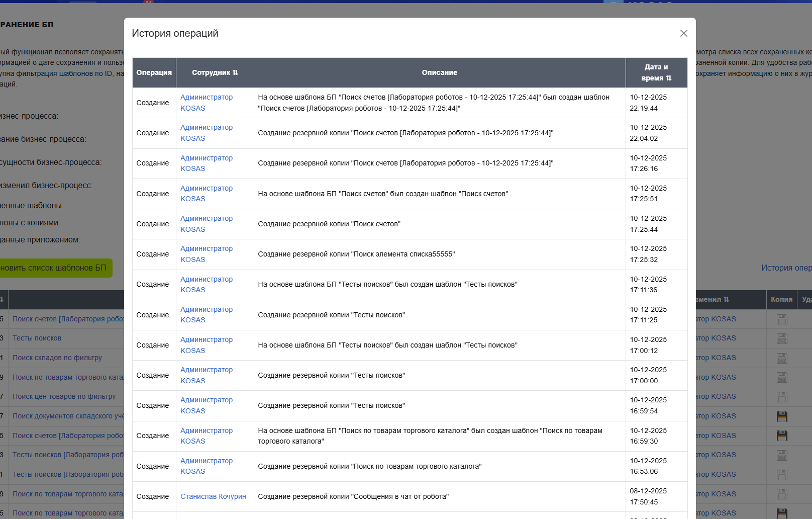Image resolution: width=812 pixels, height=519 pixels.
Task: Click the date cell 10-12-2025 22:04:02
Action: pyautogui.click(x=656, y=133)
